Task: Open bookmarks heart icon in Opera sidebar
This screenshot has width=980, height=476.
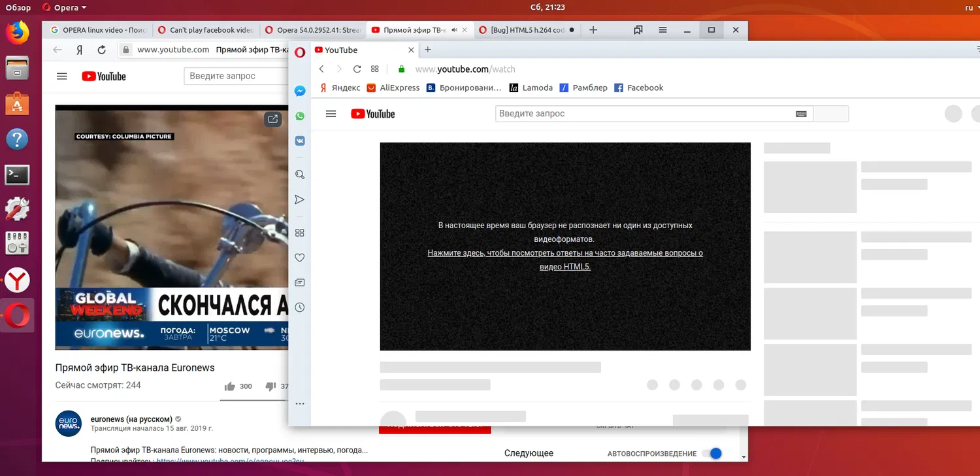Action: (x=300, y=258)
